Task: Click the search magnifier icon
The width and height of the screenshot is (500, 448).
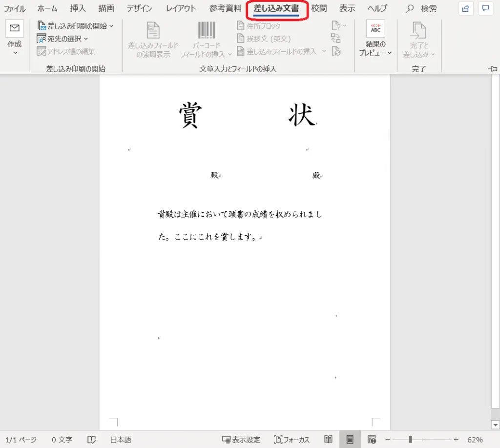Action: [410, 9]
